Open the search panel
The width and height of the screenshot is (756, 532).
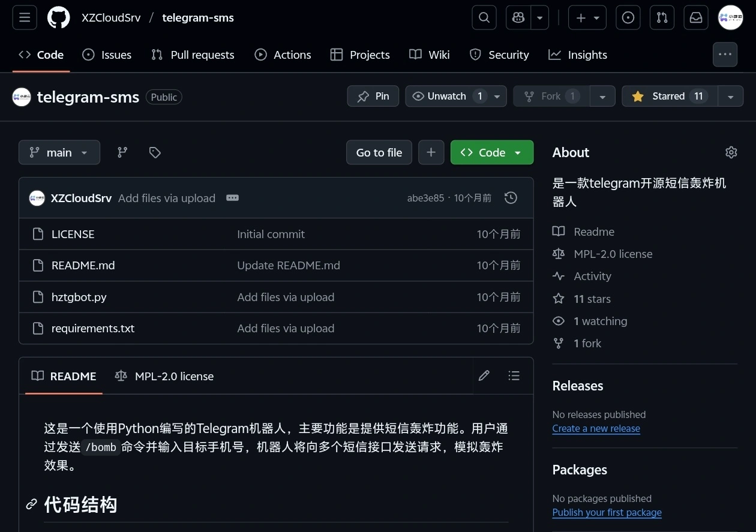(x=484, y=17)
